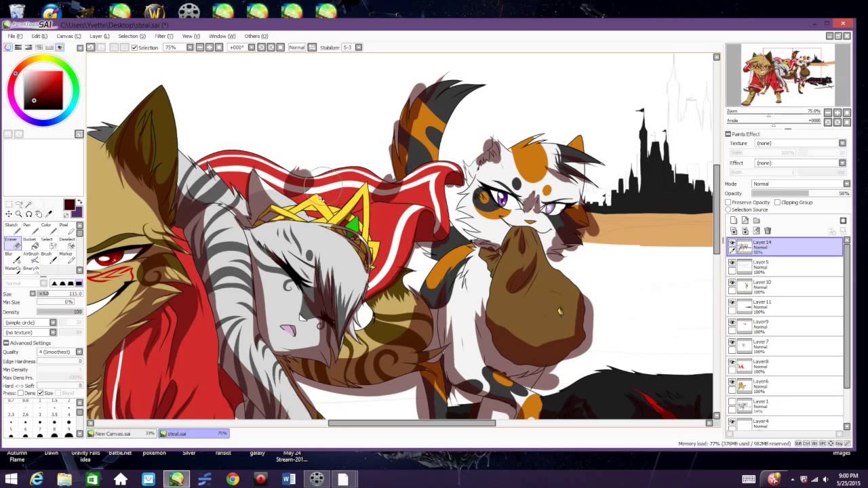Choose the AirBrush tool
The height and width of the screenshot is (488, 868).
pyautogui.click(x=30, y=258)
